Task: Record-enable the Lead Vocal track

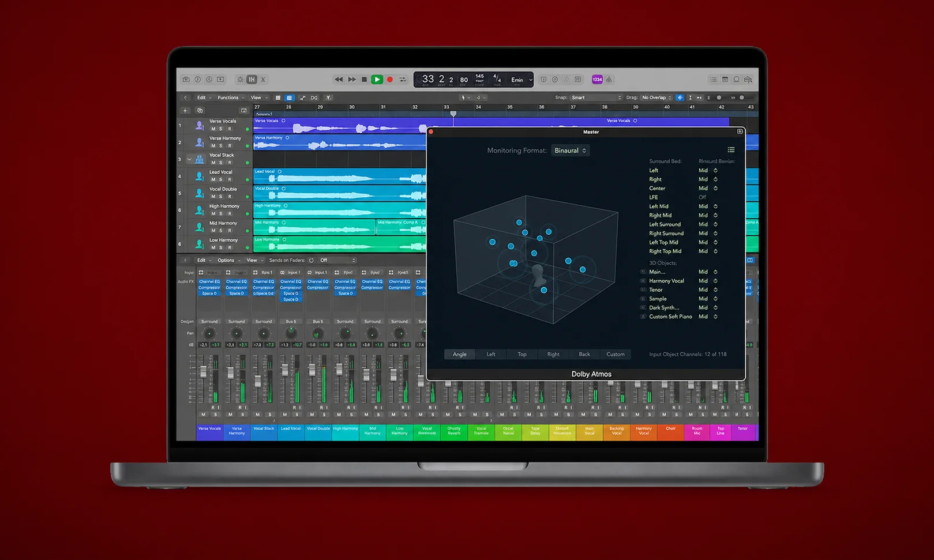Action: (x=229, y=179)
